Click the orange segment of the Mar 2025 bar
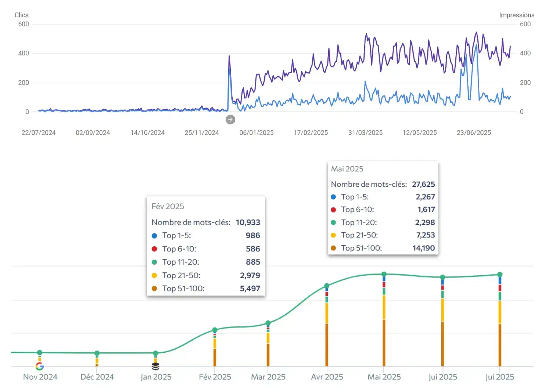This screenshot has height=392, width=545. (268, 355)
